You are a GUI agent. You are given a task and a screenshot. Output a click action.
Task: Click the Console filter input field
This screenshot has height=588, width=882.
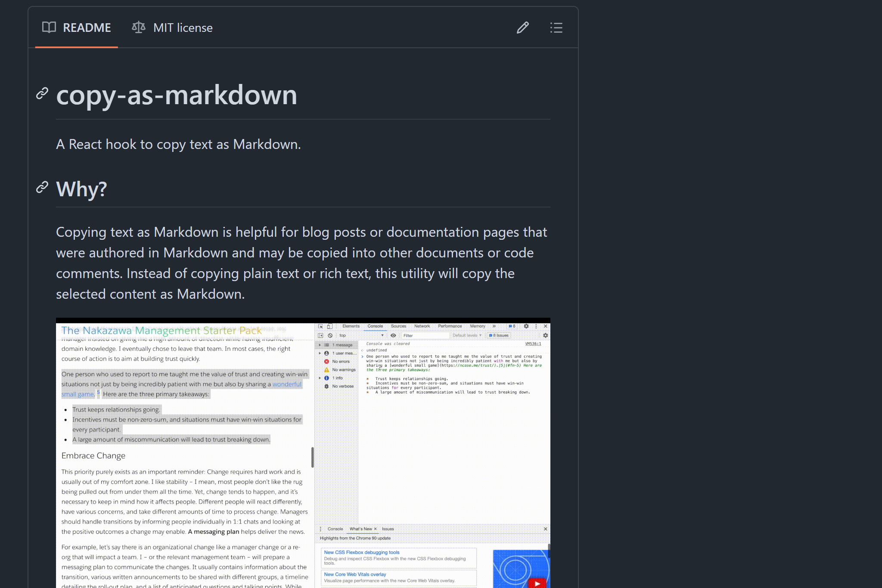tap(425, 336)
